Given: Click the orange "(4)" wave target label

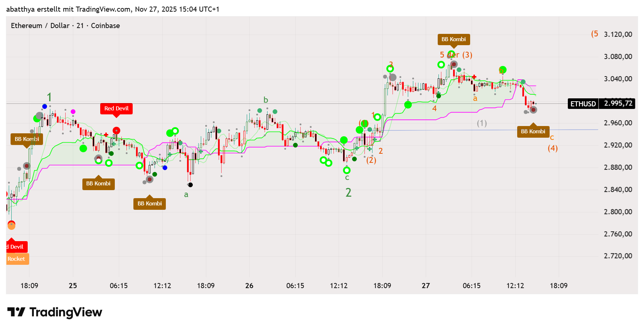Looking at the screenshot, I should click(553, 148).
